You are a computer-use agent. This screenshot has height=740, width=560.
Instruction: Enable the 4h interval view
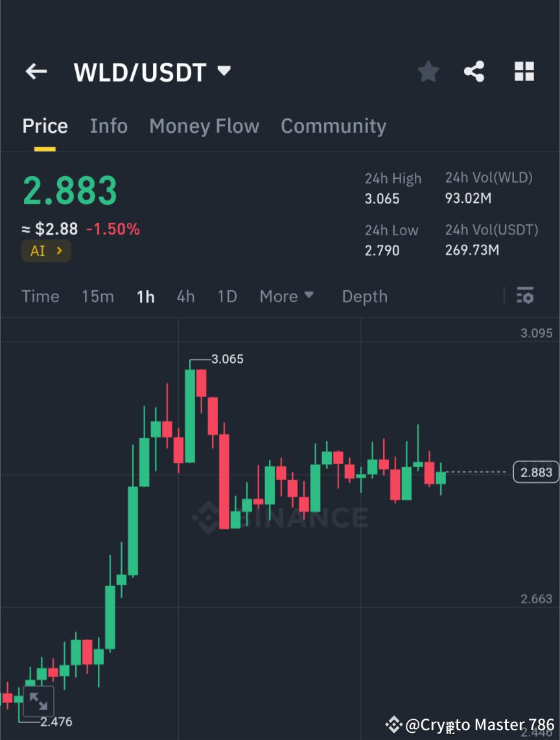pos(185,296)
